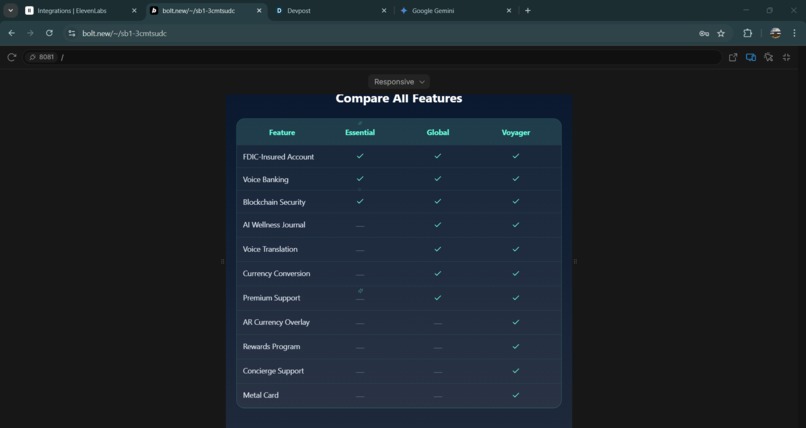The width and height of the screenshot is (806, 428).
Task: Click Global checkmark for Premium Support
Action: click(437, 297)
